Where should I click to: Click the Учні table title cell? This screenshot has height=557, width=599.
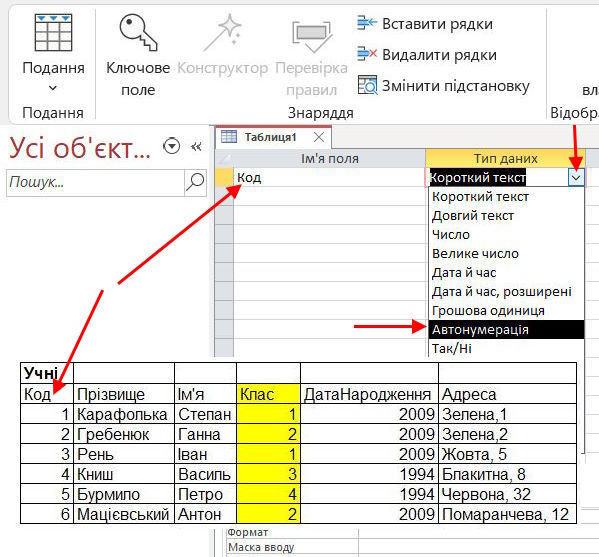[47, 373]
